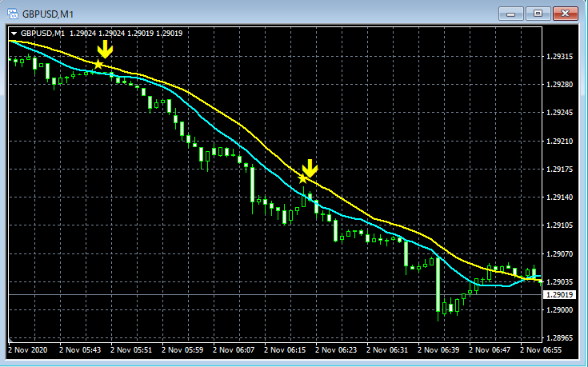Click the 1.29105 price scale label
Viewport: 588px width, 367px height.
tap(559, 225)
